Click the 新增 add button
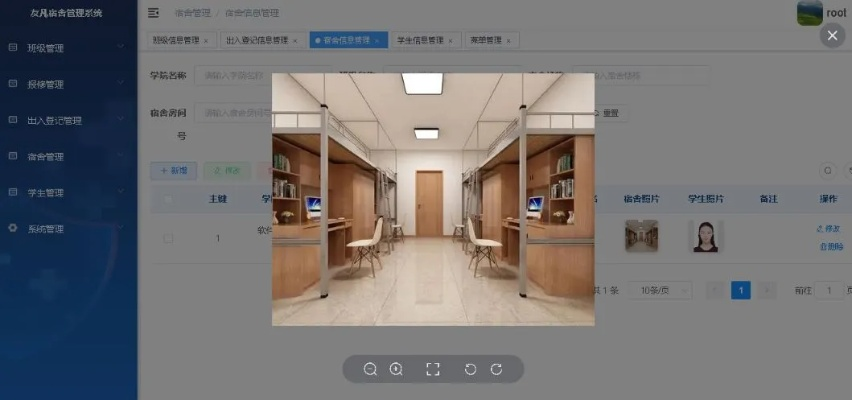852x400 pixels. point(174,171)
